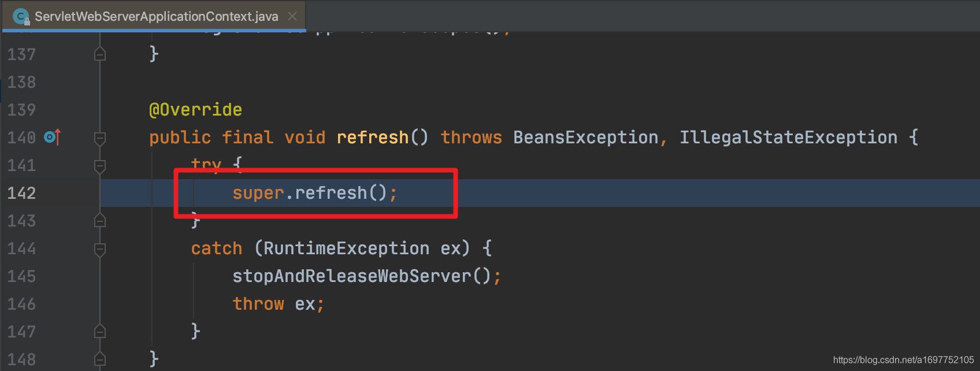Image resolution: width=980 pixels, height=371 pixels.
Task: Click the Java class file icon in tab
Action: tap(21, 17)
